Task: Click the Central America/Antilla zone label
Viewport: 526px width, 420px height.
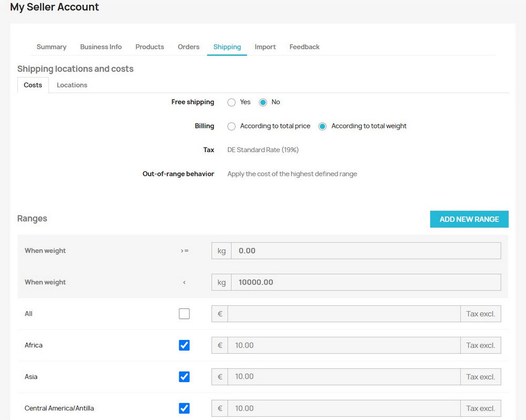Action: click(x=59, y=408)
